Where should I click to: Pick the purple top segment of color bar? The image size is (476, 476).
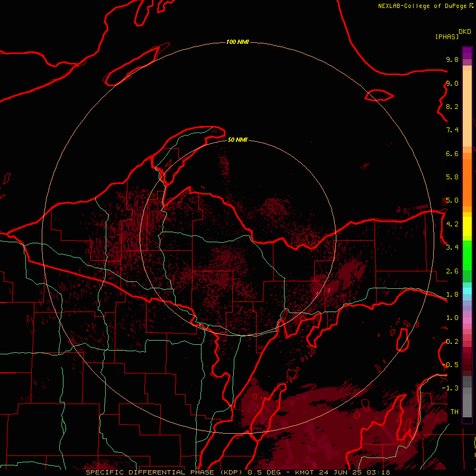coord(467,53)
